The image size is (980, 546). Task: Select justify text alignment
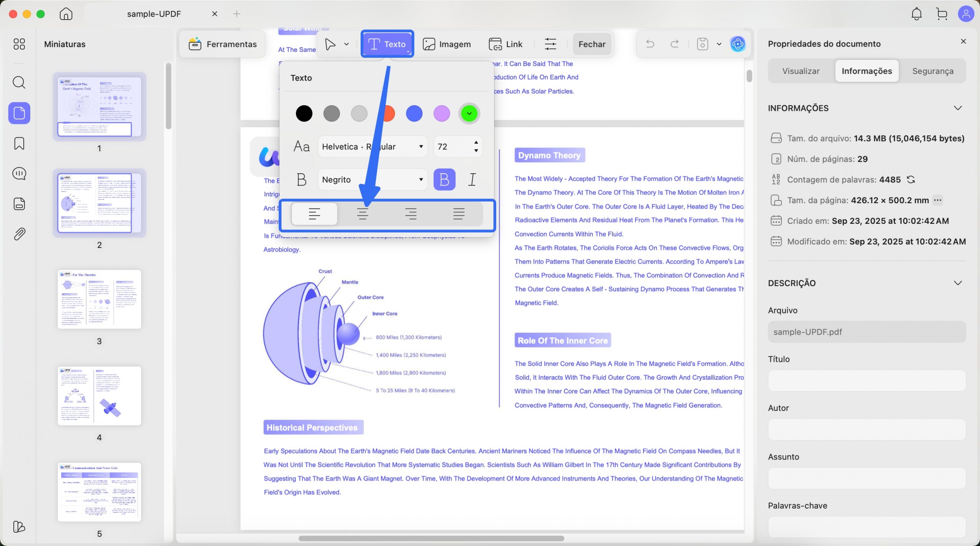coord(459,214)
